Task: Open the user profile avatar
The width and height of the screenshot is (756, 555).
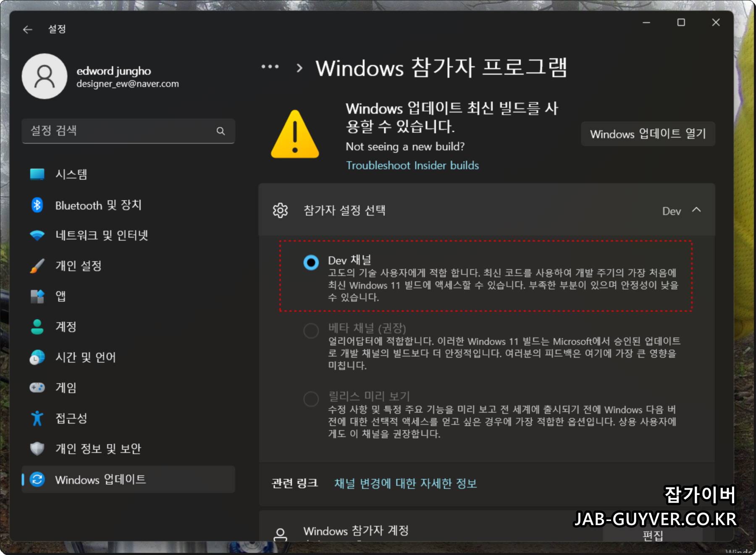Action: (45, 76)
